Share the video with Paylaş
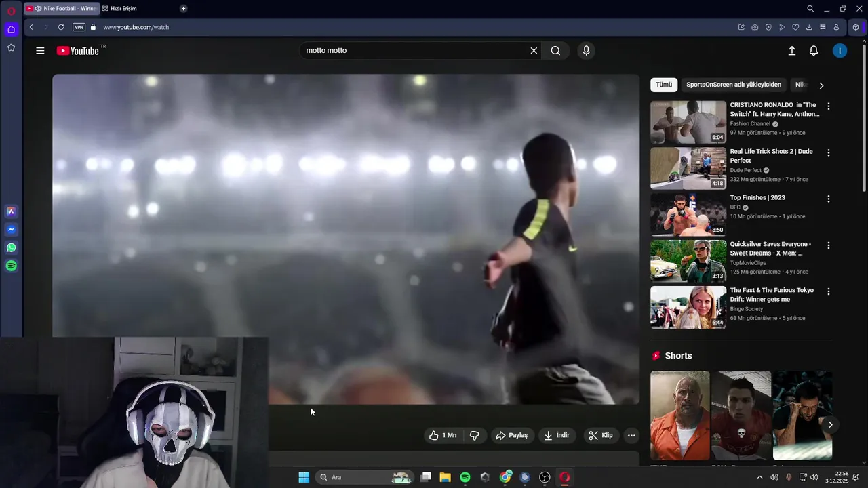This screenshot has height=488, width=868. 511,435
